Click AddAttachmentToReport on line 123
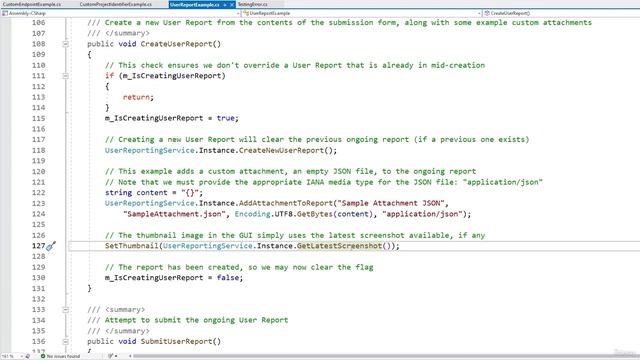Image resolution: width=640 pixels, height=360 pixels. [x=286, y=203]
